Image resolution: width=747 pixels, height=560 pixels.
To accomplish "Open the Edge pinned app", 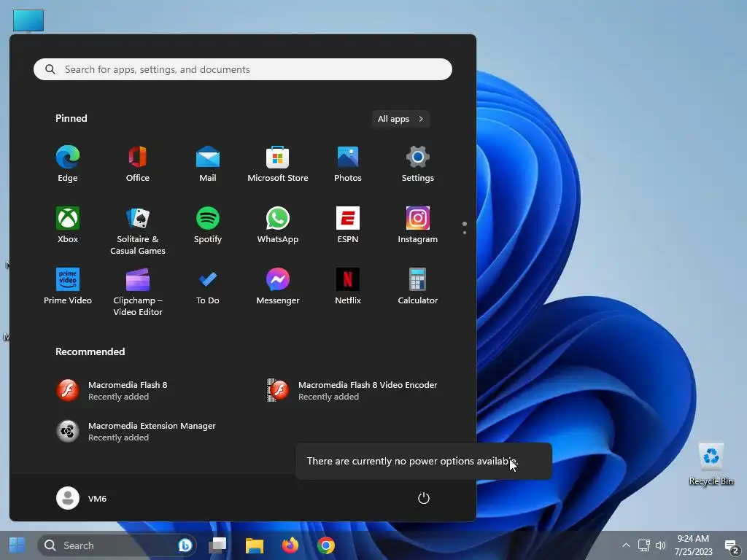I will pyautogui.click(x=68, y=164).
